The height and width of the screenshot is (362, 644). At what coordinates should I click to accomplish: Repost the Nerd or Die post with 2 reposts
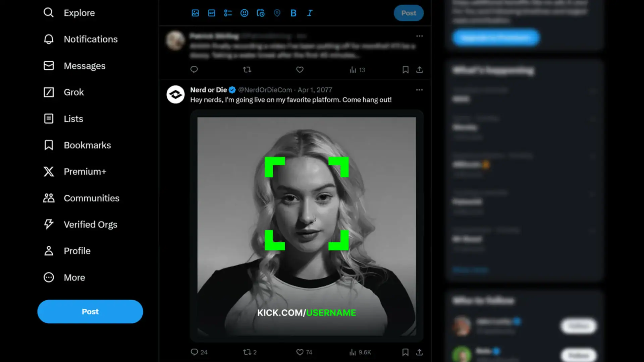tap(250, 352)
